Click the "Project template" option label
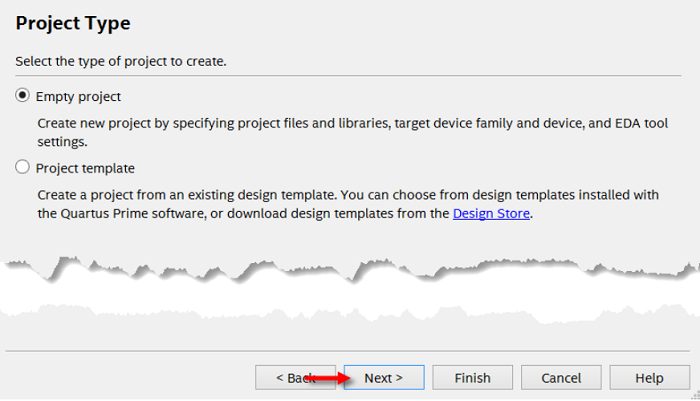The width and height of the screenshot is (700, 401). coord(85,168)
